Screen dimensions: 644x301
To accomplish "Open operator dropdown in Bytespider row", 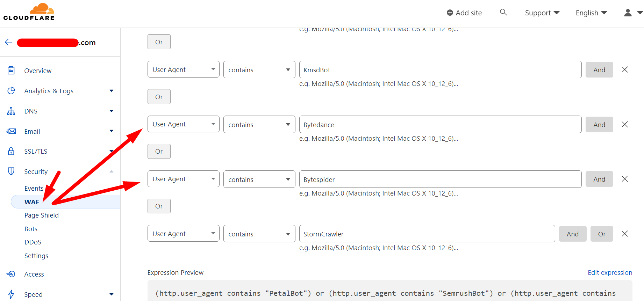I will (x=259, y=179).
